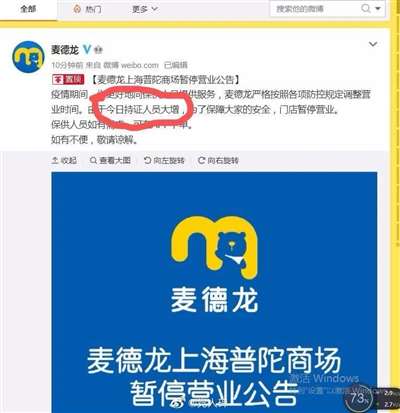Expand the search box dropdown arrow
400x413 pixels.
click(378, 8)
